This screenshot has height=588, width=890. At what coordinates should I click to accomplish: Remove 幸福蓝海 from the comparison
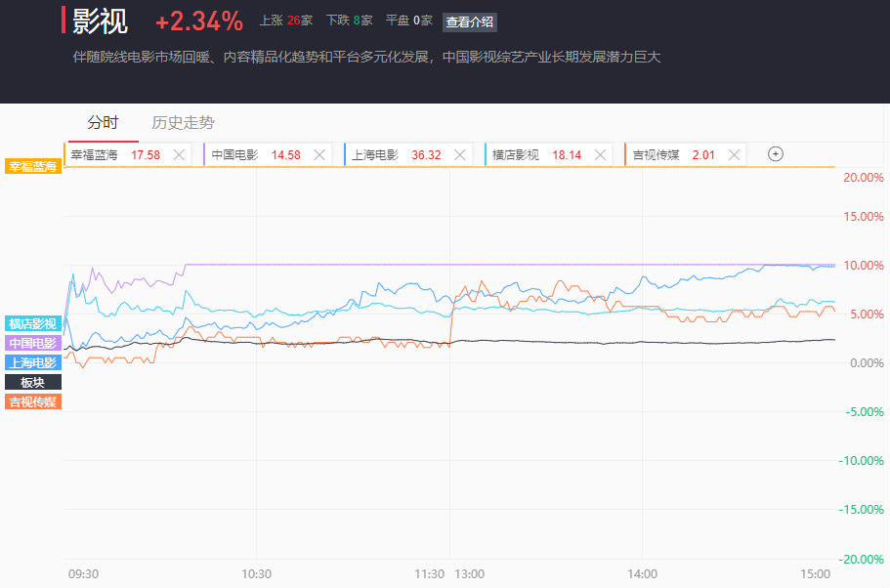179,154
